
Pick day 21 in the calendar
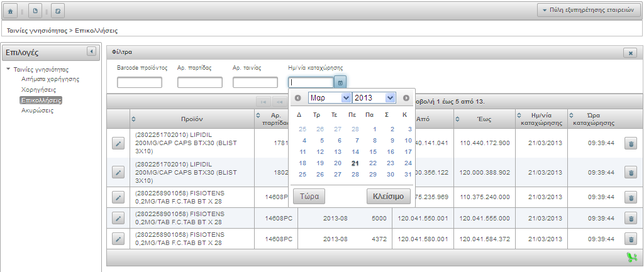(355, 163)
